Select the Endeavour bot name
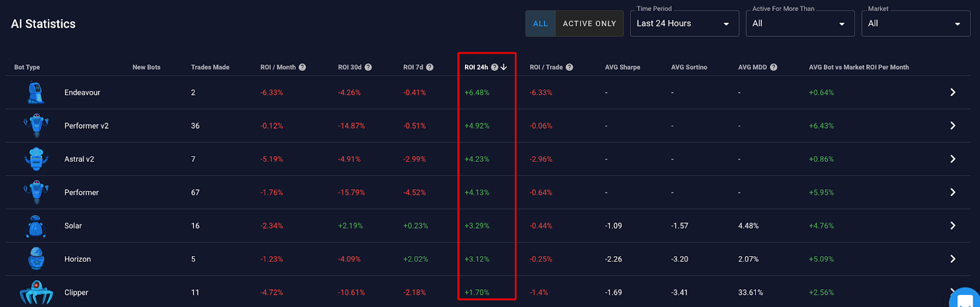The width and height of the screenshot is (980, 307). tap(82, 93)
